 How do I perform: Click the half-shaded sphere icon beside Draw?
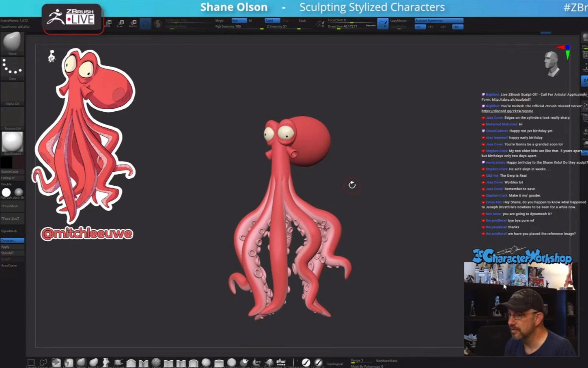click(157, 24)
